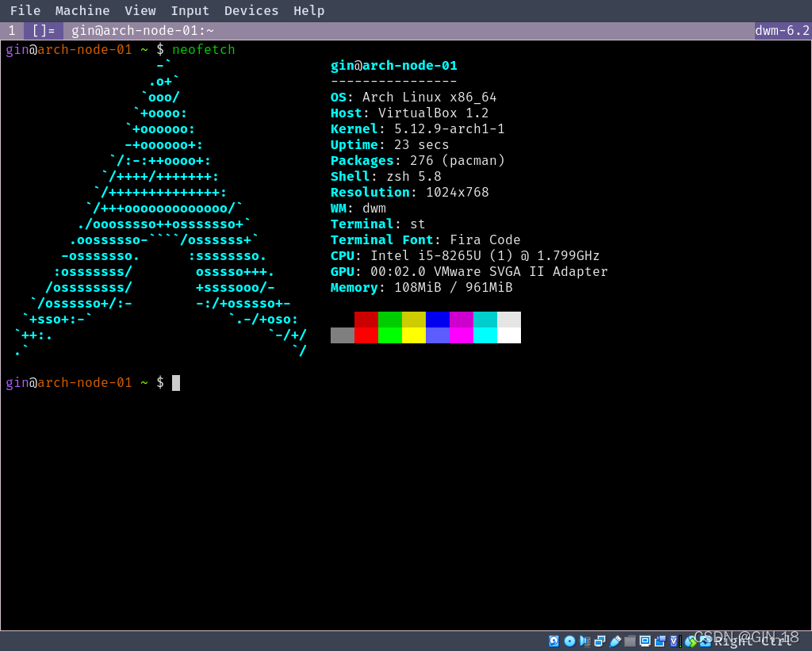Click the Resolution: 1024x768 line
This screenshot has width=812, height=651.
[x=409, y=192]
